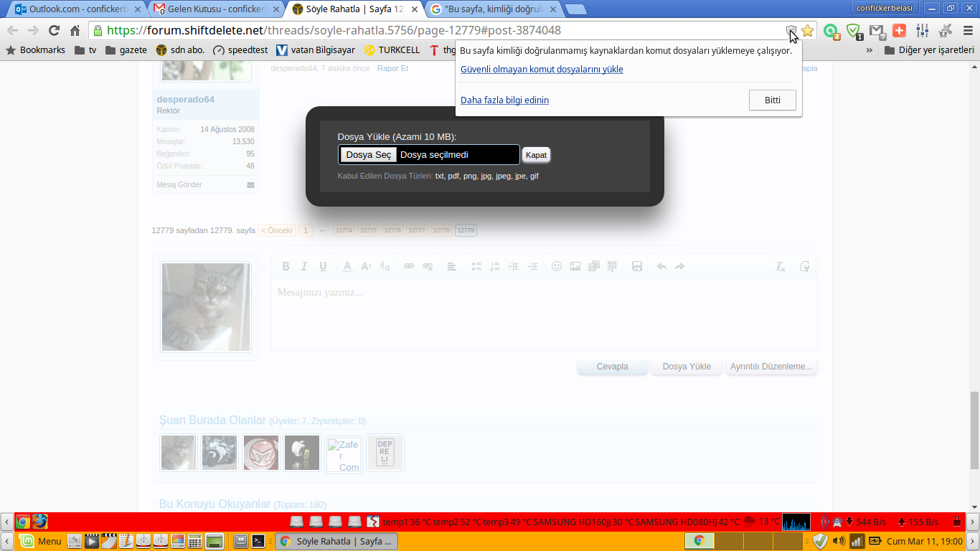The width and height of the screenshot is (980, 551).
Task: Open the vatan Bilgisayar bookmark
Action: [x=316, y=50]
